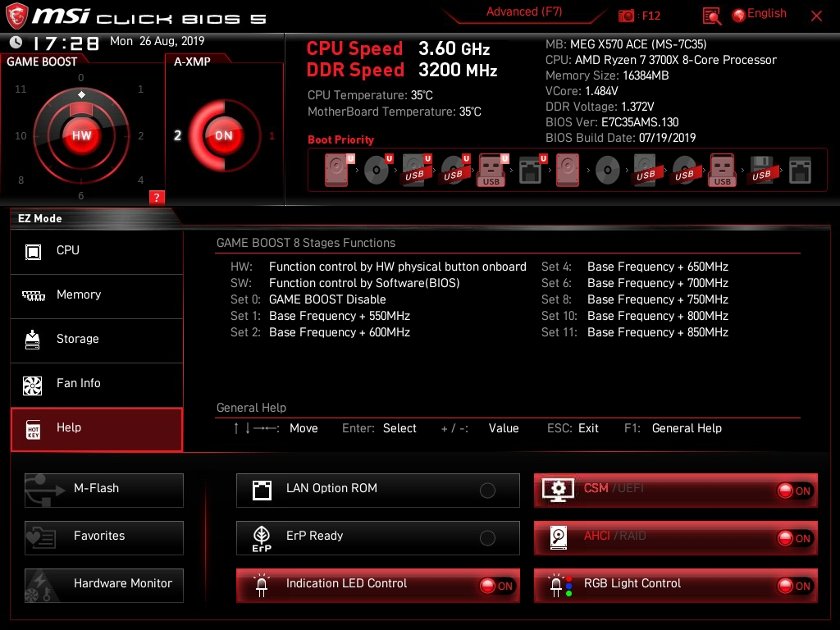
Task: Select the legacy USB key boot device without U badge
Action: pos(723,171)
